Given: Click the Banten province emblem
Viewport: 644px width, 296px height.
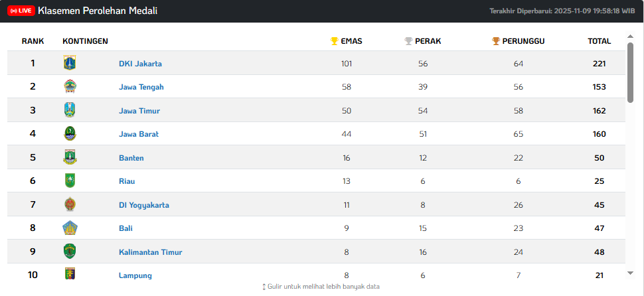Looking at the screenshot, I should (x=70, y=157).
